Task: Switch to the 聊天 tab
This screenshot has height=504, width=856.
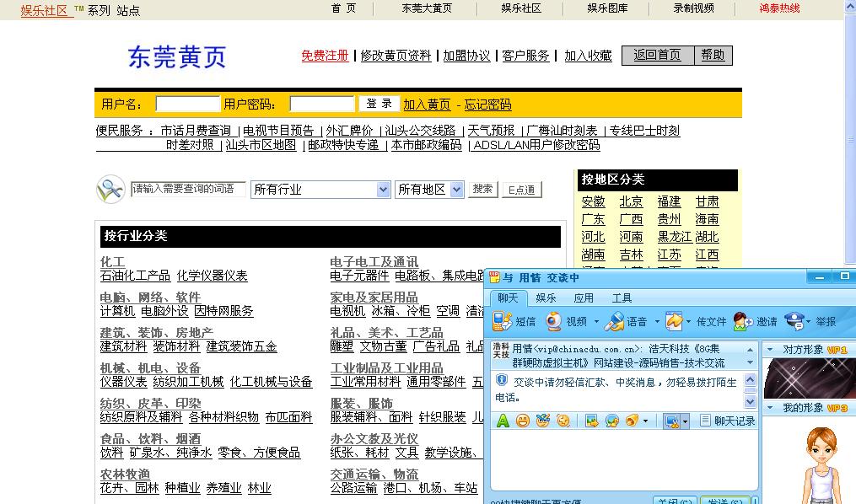Action: click(x=508, y=298)
